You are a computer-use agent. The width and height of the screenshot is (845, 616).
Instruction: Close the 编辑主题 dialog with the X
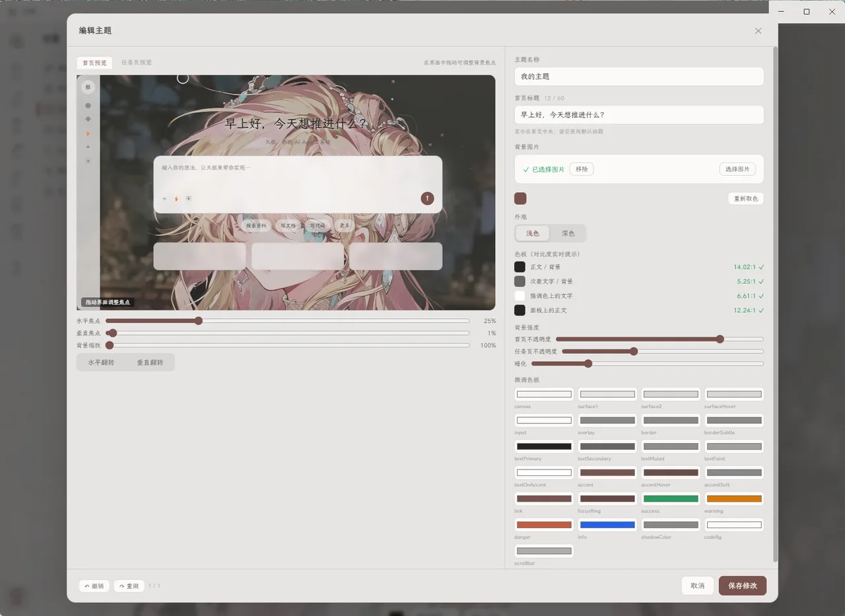click(x=758, y=31)
